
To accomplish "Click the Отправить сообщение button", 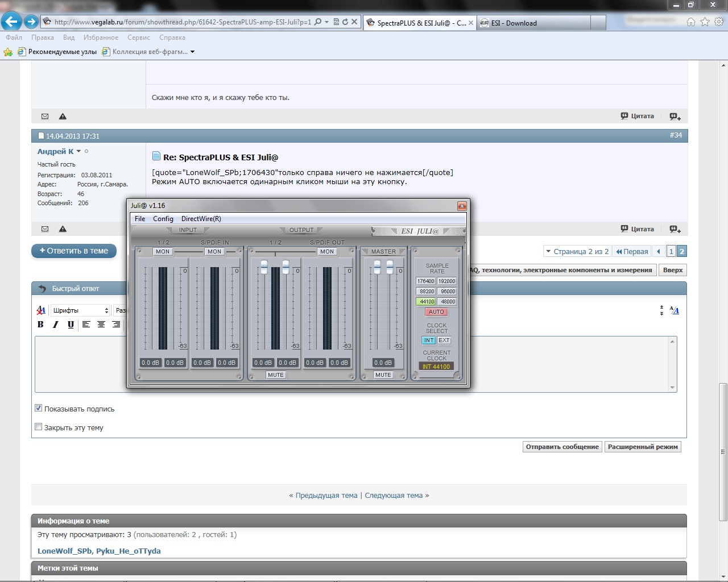I will (562, 447).
